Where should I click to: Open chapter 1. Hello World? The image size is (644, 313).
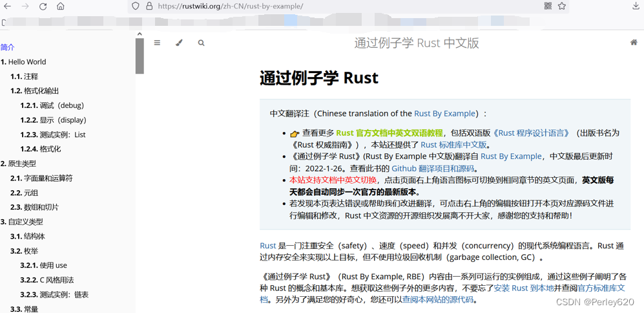23,62
